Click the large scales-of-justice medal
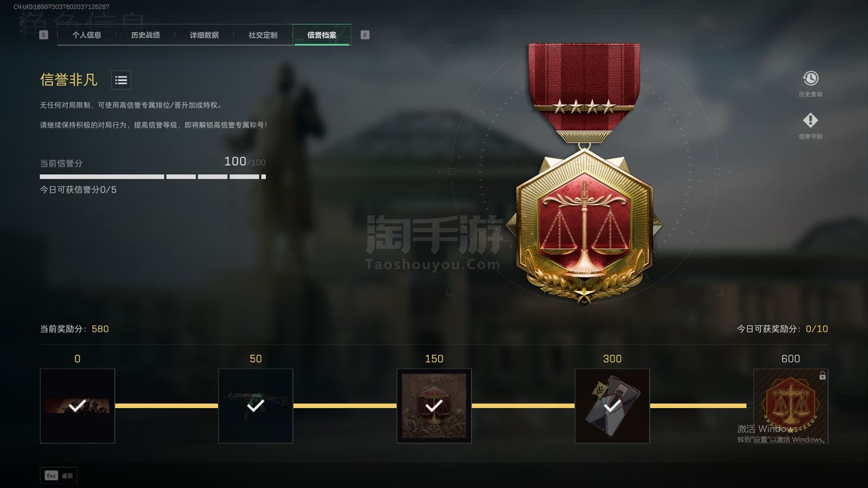868x488 pixels. point(584,173)
